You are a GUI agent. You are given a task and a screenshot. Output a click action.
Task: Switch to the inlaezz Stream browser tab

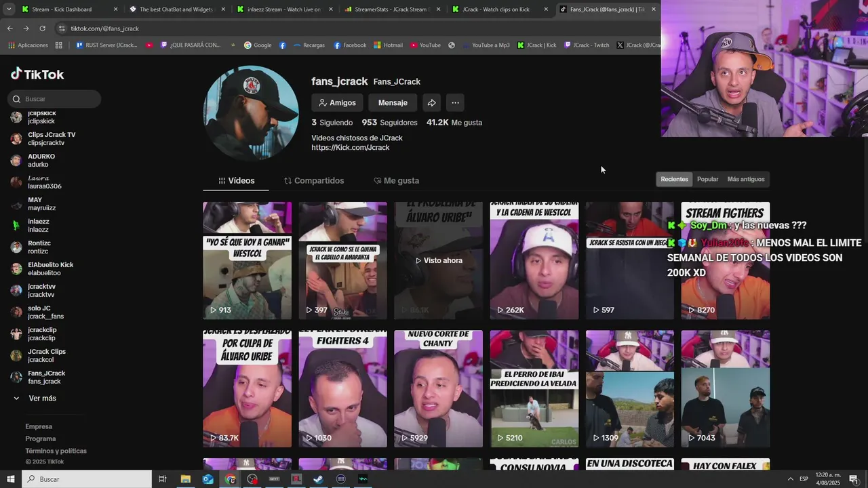coord(284,9)
